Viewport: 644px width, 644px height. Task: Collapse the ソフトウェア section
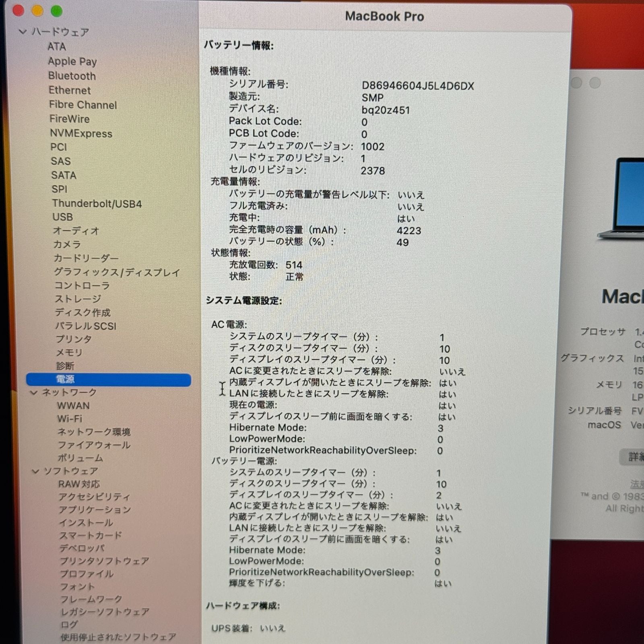35,471
